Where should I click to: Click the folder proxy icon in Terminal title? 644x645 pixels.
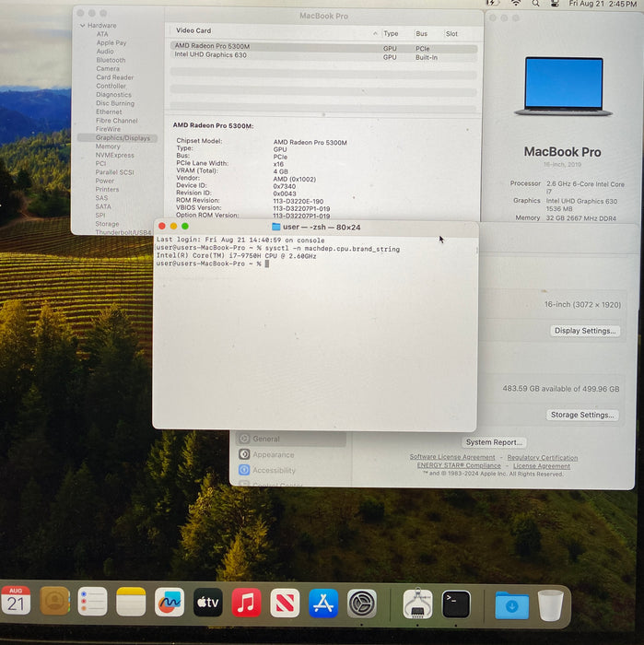coord(276,227)
